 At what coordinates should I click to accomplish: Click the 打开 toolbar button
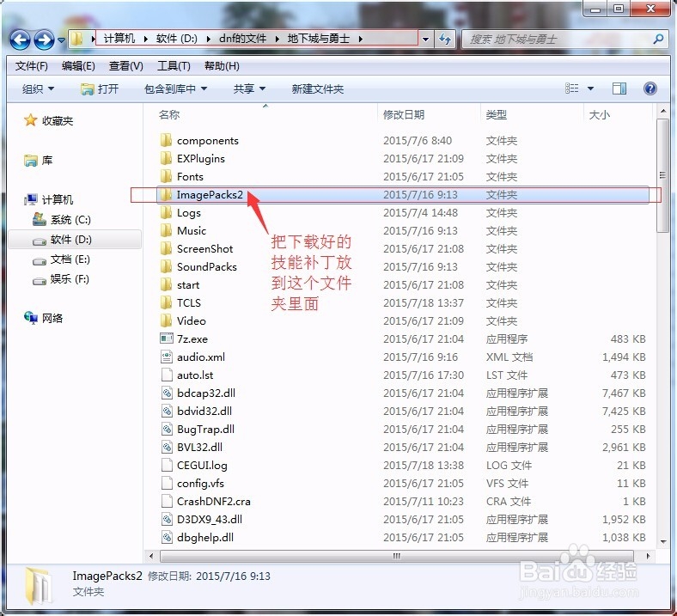pos(100,89)
